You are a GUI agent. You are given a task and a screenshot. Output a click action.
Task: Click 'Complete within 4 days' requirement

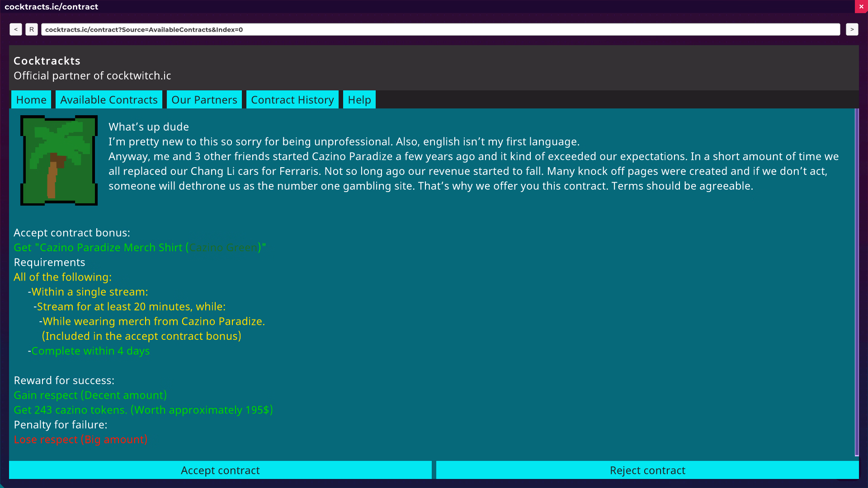coord(89,351)
